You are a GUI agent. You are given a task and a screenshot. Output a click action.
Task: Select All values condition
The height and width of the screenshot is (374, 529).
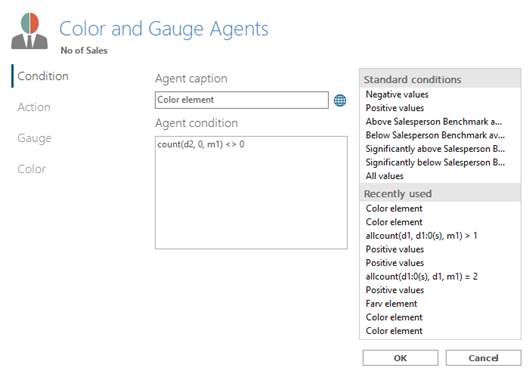pyautogui.click(x=385, y=176)
